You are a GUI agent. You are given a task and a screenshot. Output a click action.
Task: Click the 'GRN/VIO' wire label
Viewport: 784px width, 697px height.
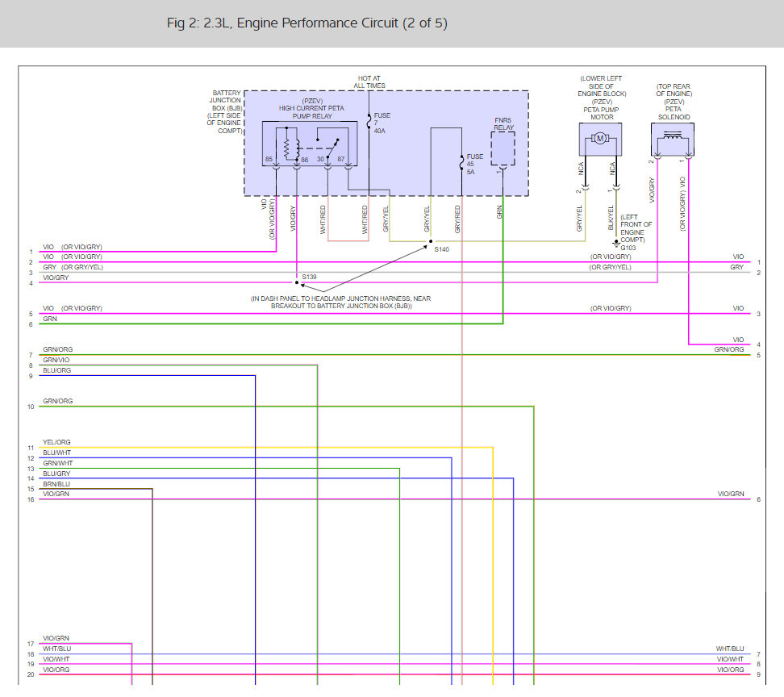[56, 360]
